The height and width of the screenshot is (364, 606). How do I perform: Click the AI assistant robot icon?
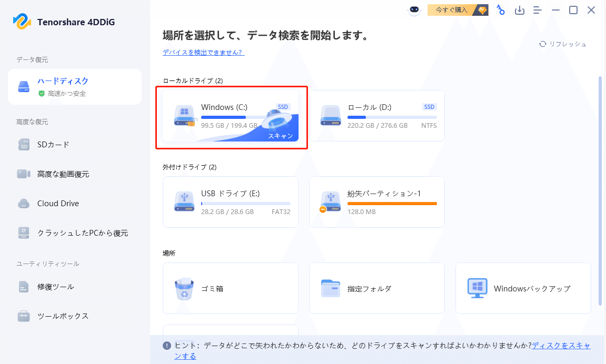[x=415, y=10]
